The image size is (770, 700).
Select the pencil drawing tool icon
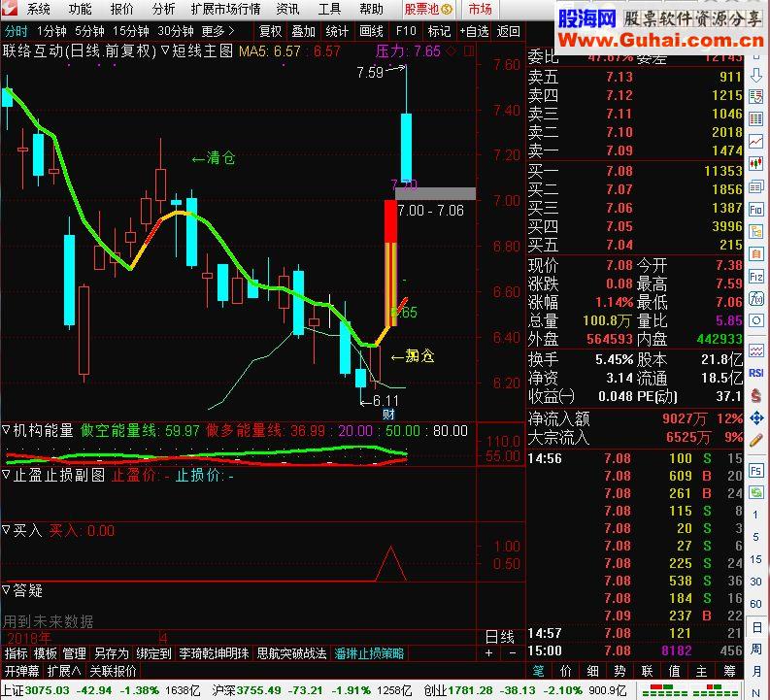(x=756, y=440)
